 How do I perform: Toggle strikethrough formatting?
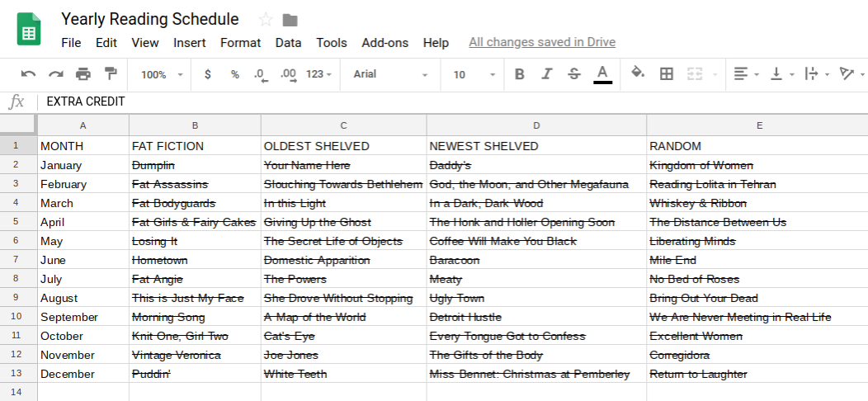pyautogui.click(x=574, y=74)
